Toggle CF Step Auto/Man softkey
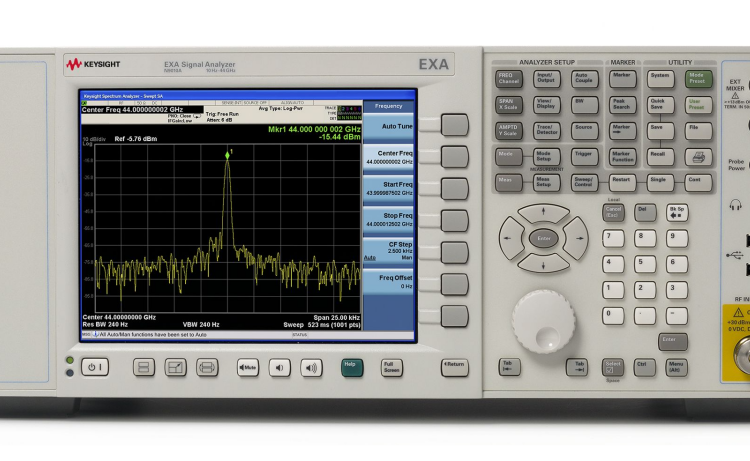The height and width of the screenshot is (461, 750). click(x=388, y=251)
